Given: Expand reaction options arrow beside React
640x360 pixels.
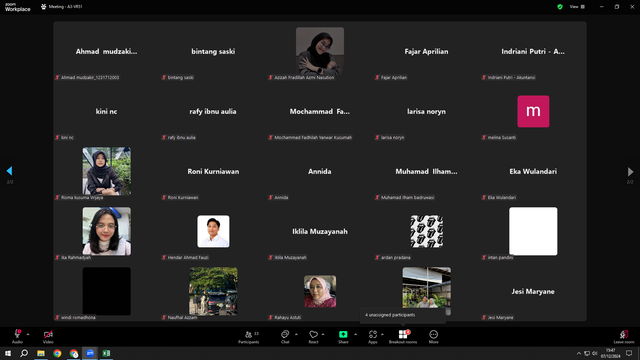Looking at the screenshot, I should coord(323,334).
